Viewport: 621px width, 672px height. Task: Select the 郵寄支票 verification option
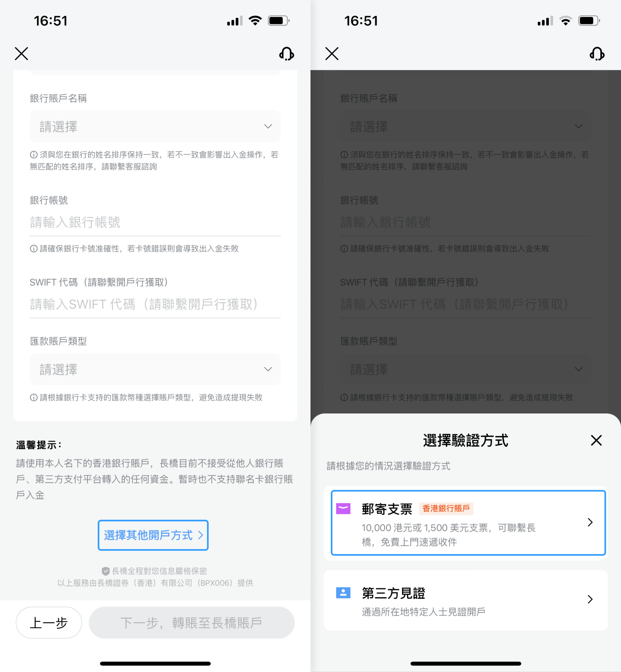pos(468,523)
